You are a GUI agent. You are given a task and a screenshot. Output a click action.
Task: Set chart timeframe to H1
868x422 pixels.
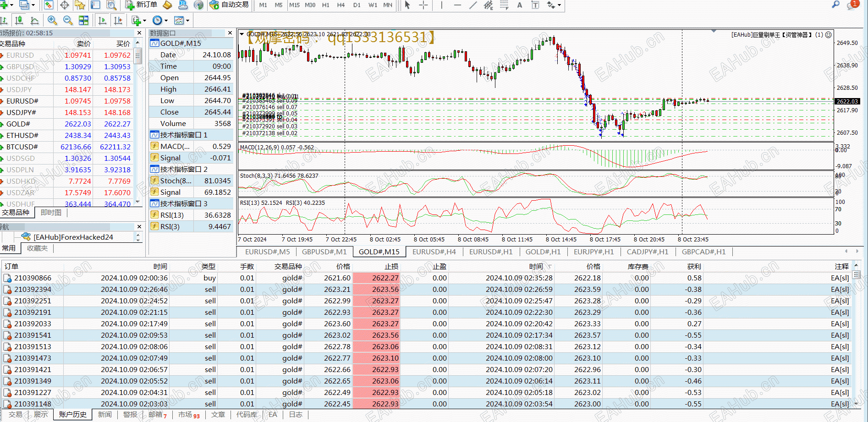click(x=325, y=5)
